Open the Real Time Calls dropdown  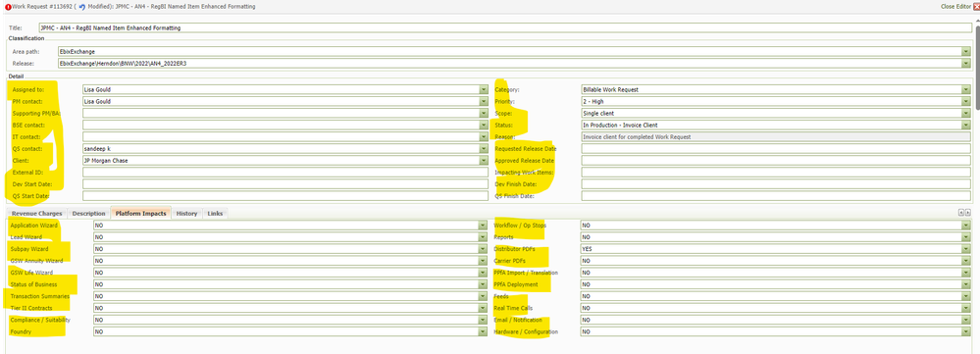(x=966, y=308)
